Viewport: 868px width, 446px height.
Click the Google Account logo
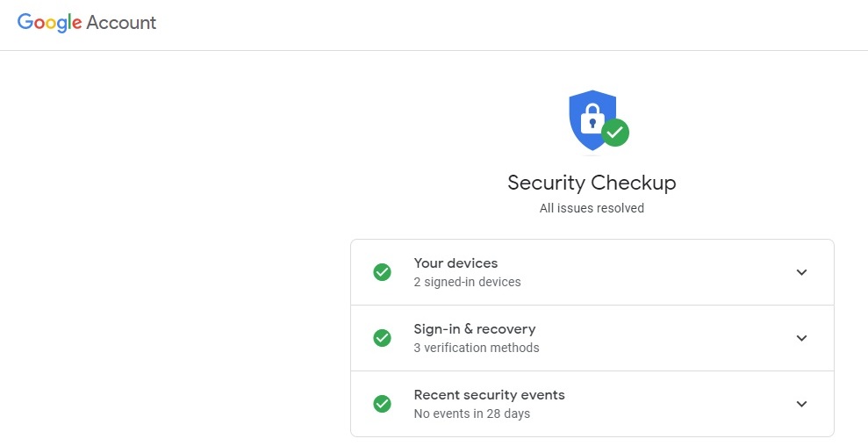coord(87,23)
